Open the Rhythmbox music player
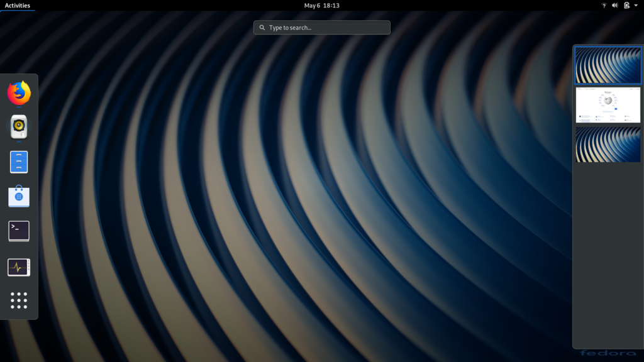This screenshot has height=362, width=644. pos(19,128)
